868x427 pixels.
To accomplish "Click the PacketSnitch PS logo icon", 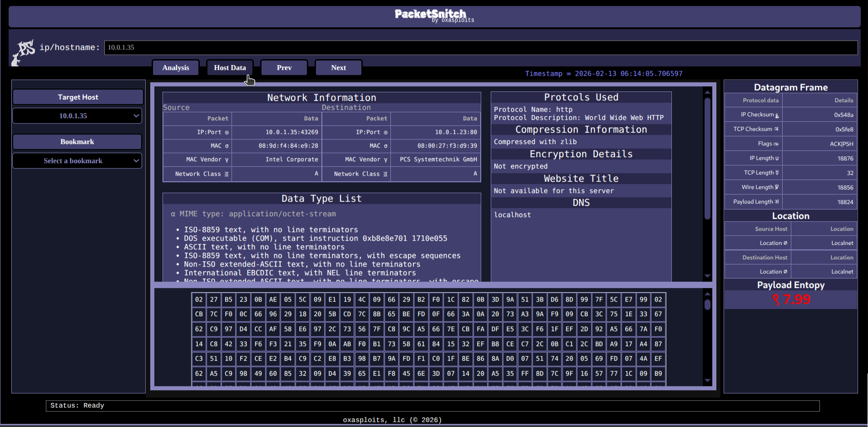I will point(24,51).
